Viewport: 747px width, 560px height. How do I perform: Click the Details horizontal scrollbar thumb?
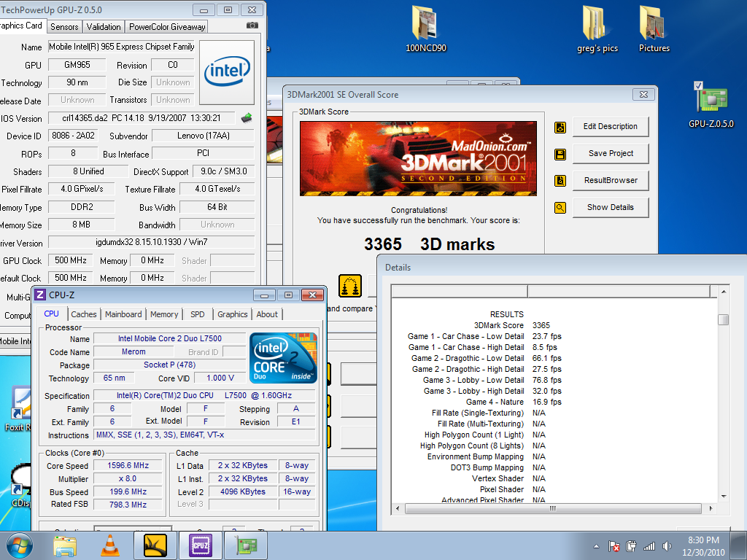pos(553,508)
